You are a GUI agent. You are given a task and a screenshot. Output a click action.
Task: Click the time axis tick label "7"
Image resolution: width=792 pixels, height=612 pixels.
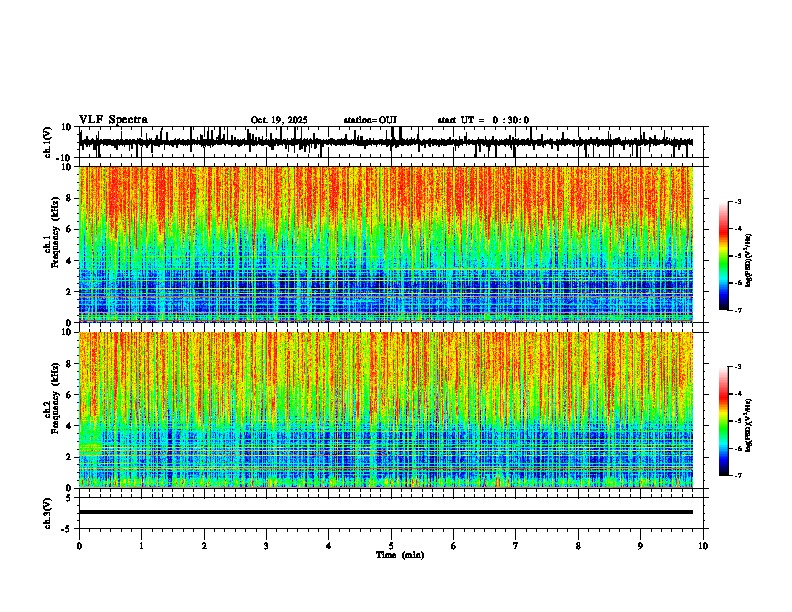click(516, 546)
